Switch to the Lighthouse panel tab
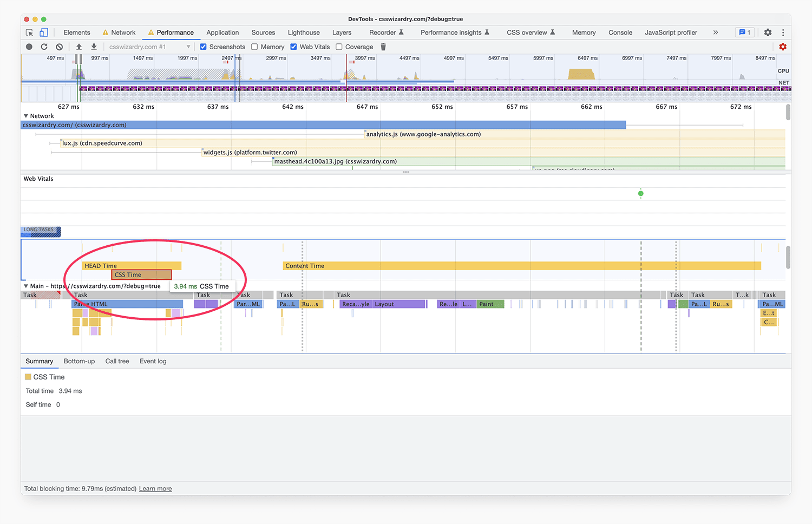Screen dimensions: 812x524 pyautogui.click(x=304, y=32)
